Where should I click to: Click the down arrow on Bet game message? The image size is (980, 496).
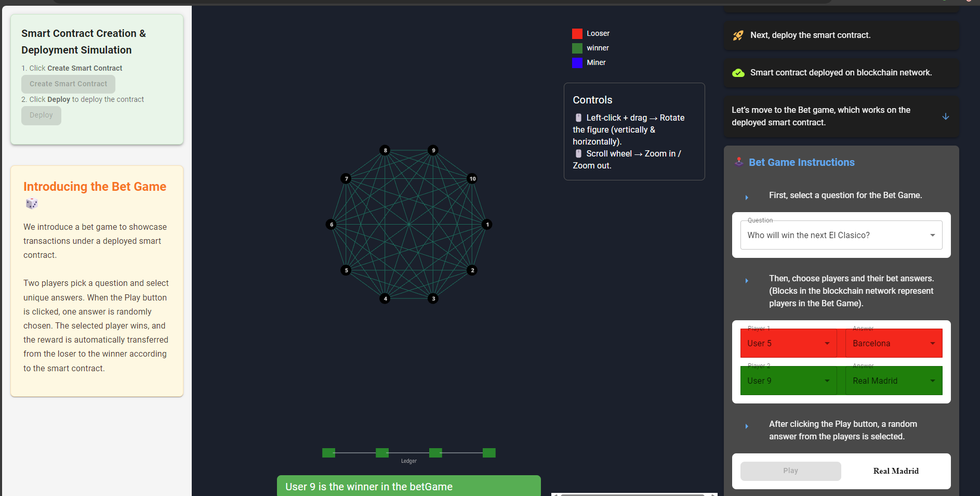click(x=945, y=116)
